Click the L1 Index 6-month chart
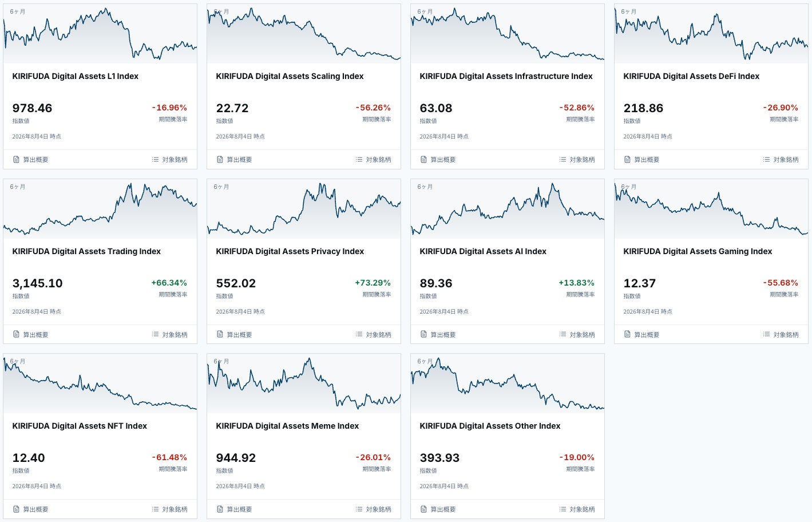The height and width of the screenshot is (522, 812). 100,34
